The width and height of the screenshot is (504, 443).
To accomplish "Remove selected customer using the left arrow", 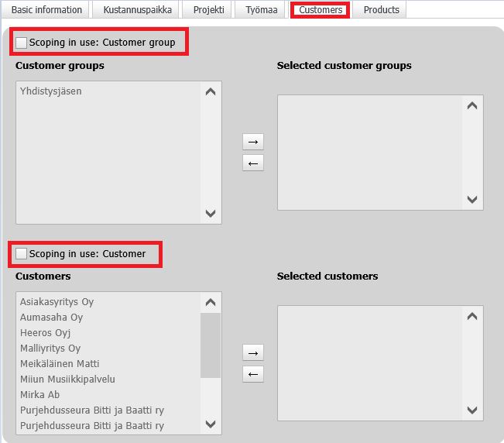I will tap(253, 375).
